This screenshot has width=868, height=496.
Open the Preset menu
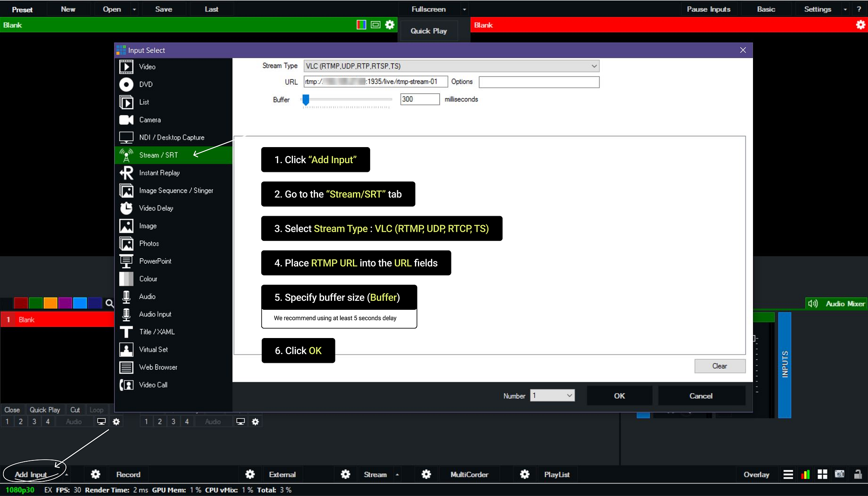pyautogui.click(x=22, y=9)
